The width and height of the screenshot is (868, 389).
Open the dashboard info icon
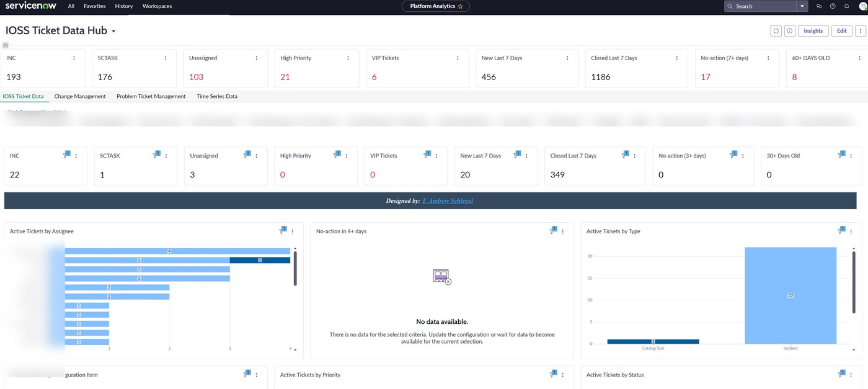[x=790, y=30]
